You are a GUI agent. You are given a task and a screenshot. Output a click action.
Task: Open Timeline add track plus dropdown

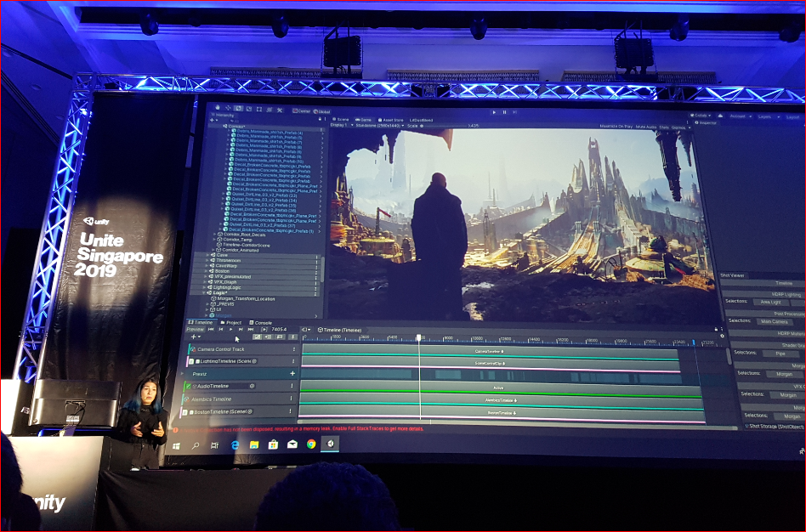pyautogui.click(x=196, y=337)
